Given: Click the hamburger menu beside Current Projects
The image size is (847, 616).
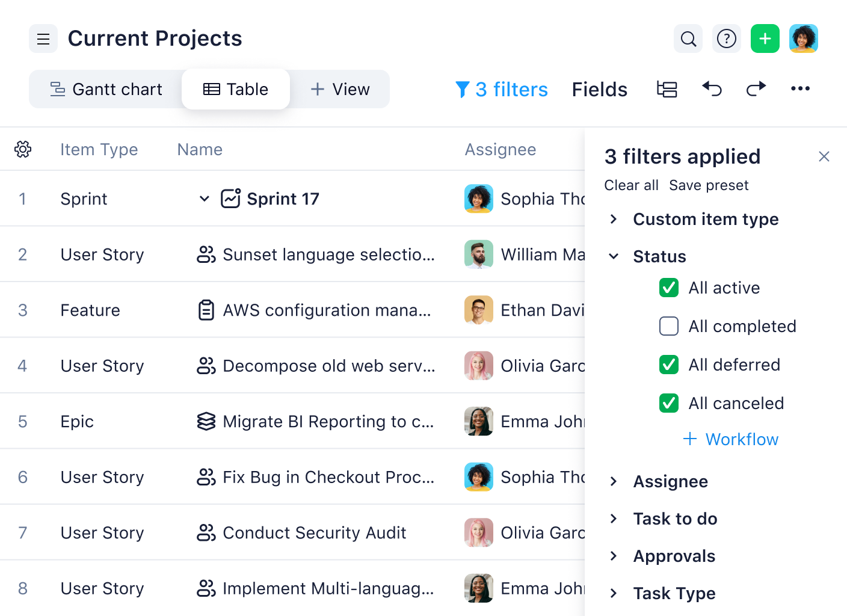Looking at the screenshot, I should (43, 38).
